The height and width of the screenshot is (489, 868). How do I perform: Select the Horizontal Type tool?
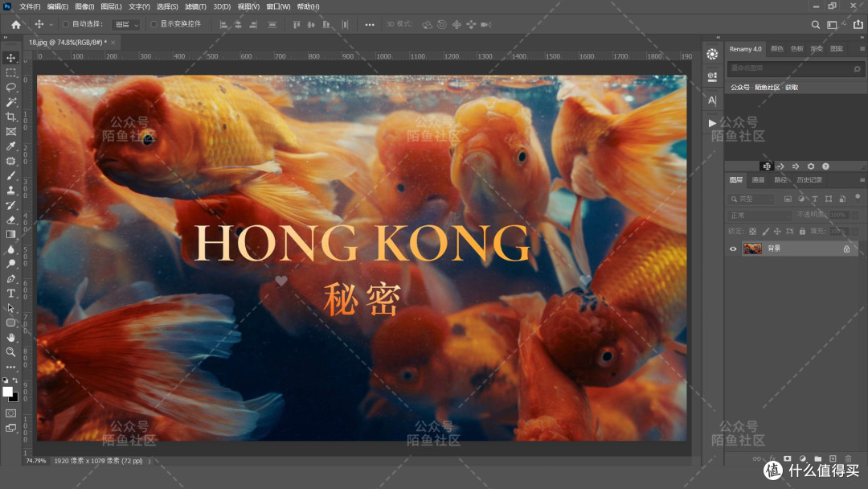(10, 294)
